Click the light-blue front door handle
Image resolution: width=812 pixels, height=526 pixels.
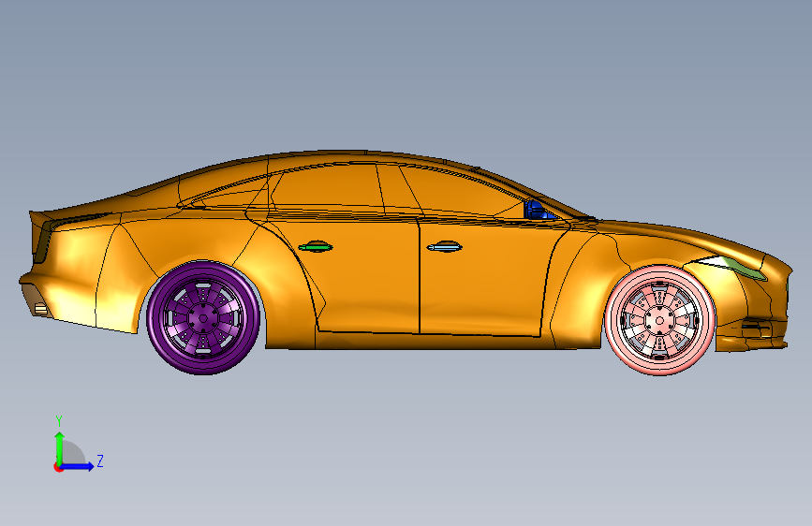(x=444, y=247)
